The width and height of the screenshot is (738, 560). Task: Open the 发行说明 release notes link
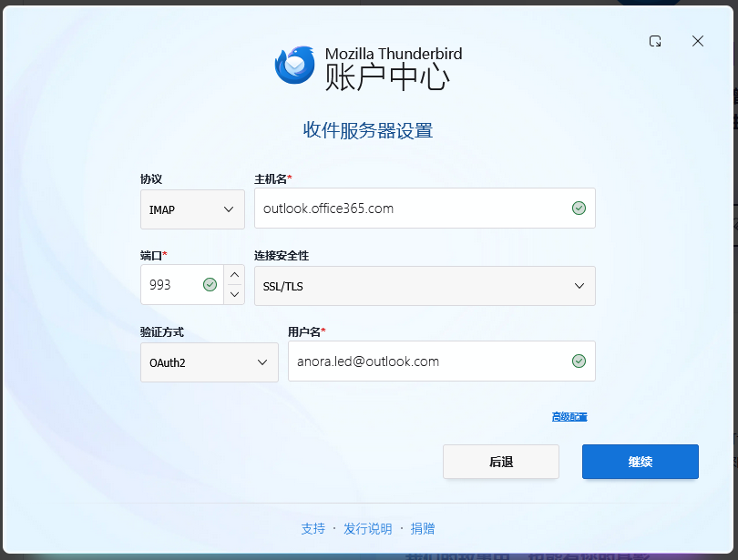click(367, 528)
